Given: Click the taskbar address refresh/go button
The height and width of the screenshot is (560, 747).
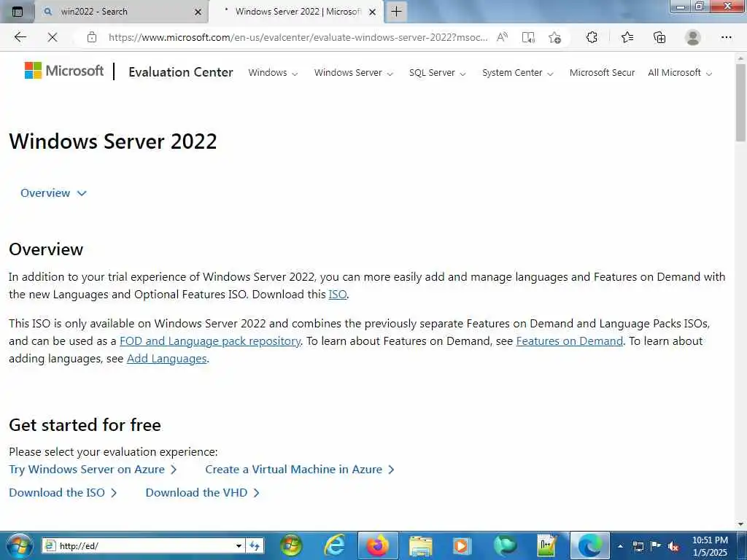Looking at the screenshot, I should (x=255, y=545).
